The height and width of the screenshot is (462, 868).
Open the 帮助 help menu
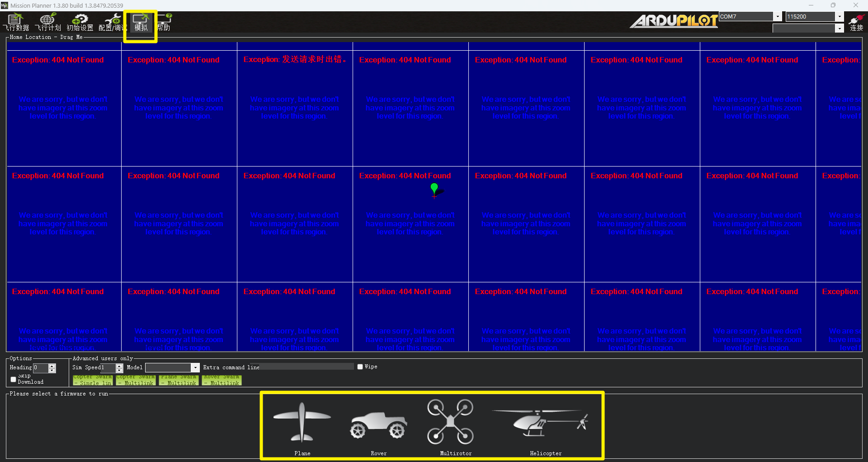(164, 22)
